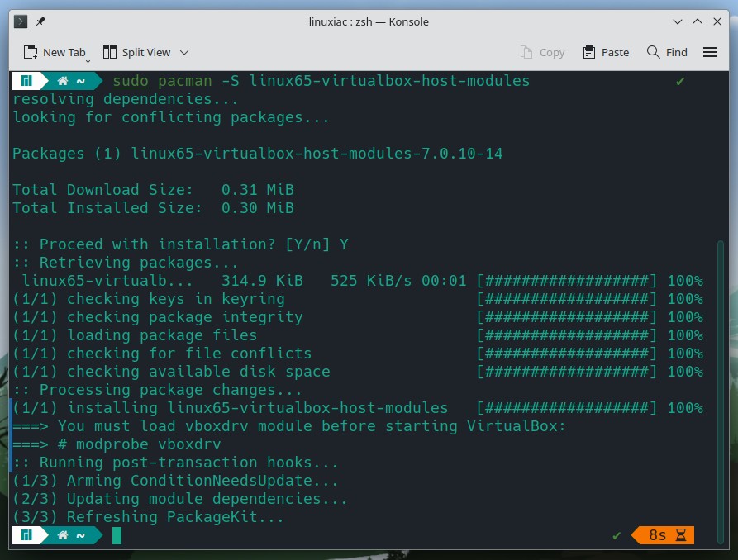This screenshot has width=738, height=560.
Task: Click the Manjaro logo in bottom prompt
Action: point(26,535)
